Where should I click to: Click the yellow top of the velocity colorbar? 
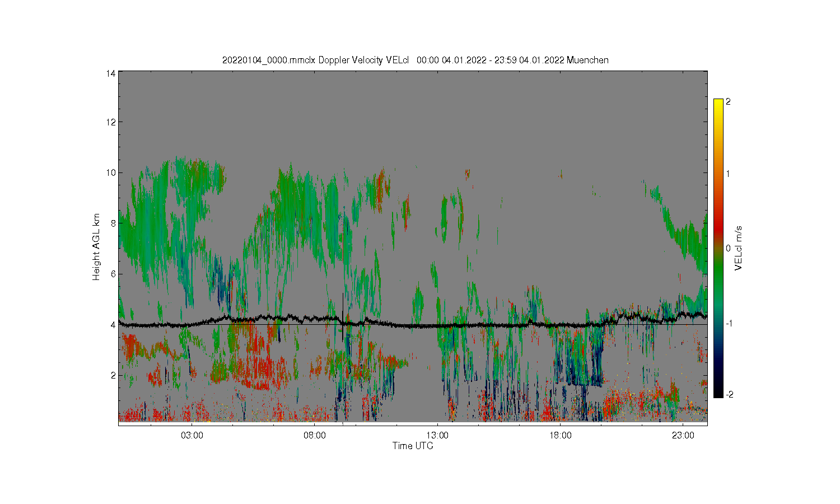point(718,104)
